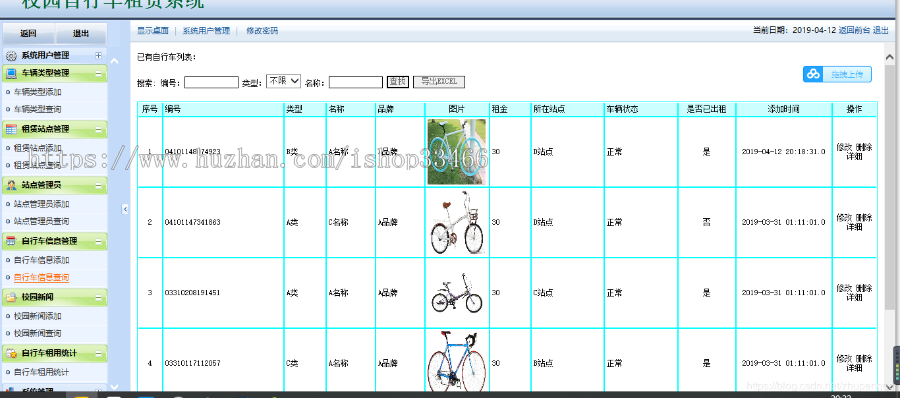This screenshot has width=900, height=398.
Task: Click 详细 in row 2 (04101147341863)
Action: coord(855,227)
